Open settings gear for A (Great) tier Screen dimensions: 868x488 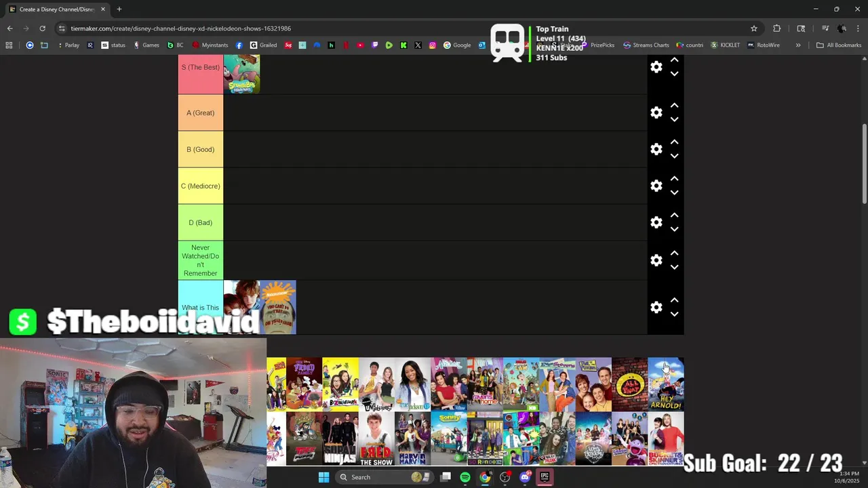(x=656, y=113)
